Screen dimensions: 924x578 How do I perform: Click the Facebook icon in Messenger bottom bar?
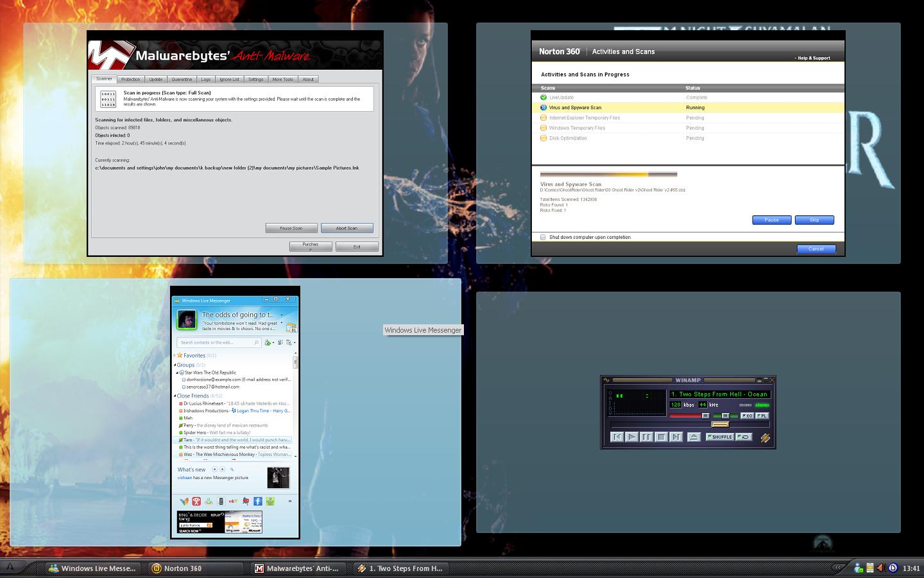point(258,502)
